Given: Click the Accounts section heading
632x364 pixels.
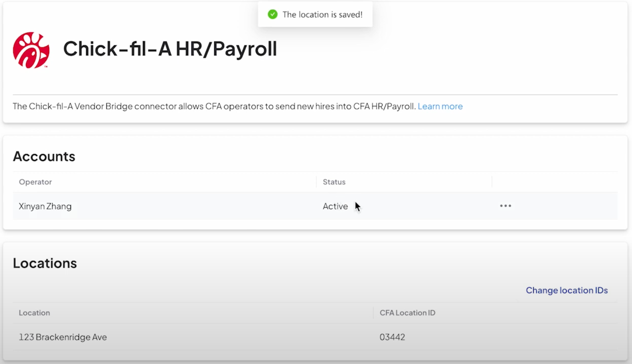Looking at the screenshot, I should pos(44,156).
